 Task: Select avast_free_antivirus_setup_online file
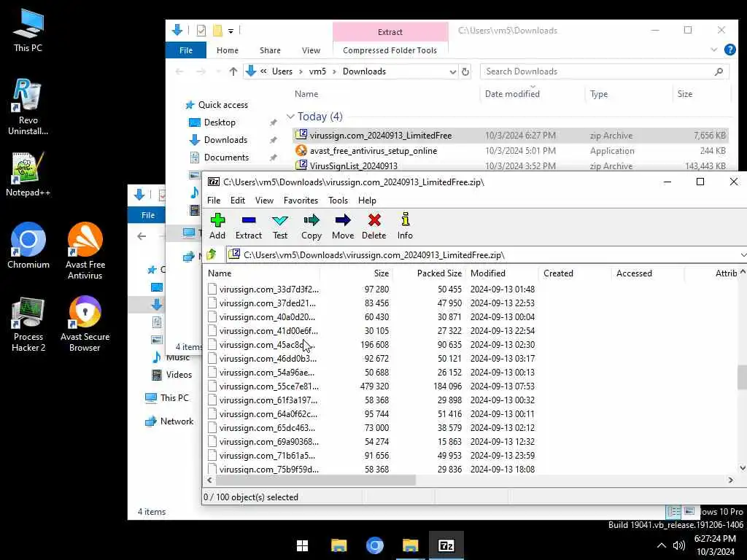tap(373, 150)
